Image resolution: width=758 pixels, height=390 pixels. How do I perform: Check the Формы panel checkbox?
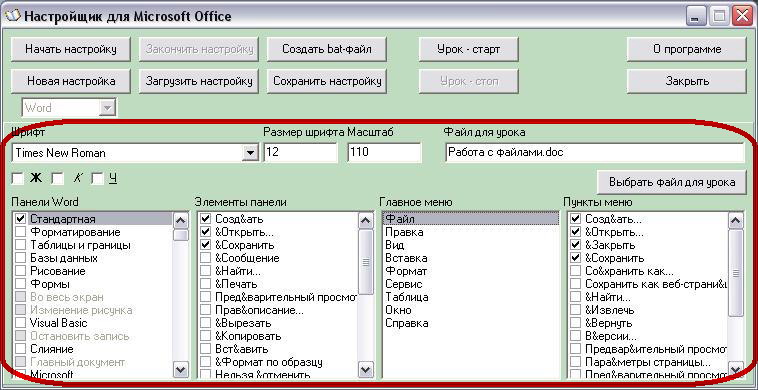coord(20,284)
